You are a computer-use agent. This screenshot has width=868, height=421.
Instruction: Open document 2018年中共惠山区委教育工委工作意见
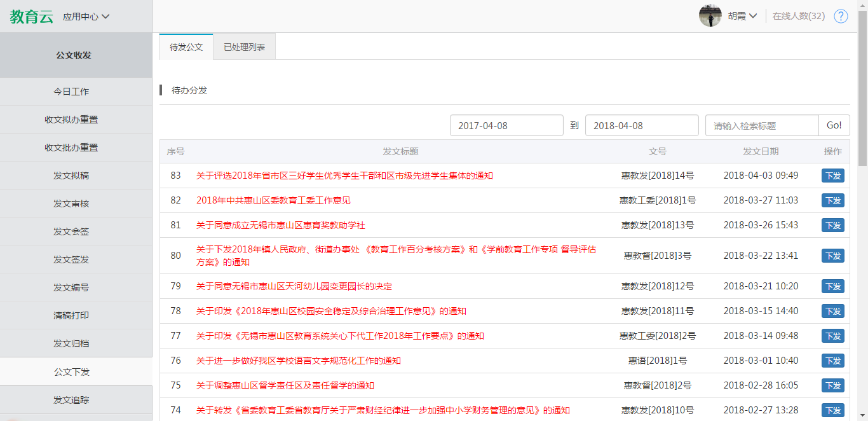[273, 200]
